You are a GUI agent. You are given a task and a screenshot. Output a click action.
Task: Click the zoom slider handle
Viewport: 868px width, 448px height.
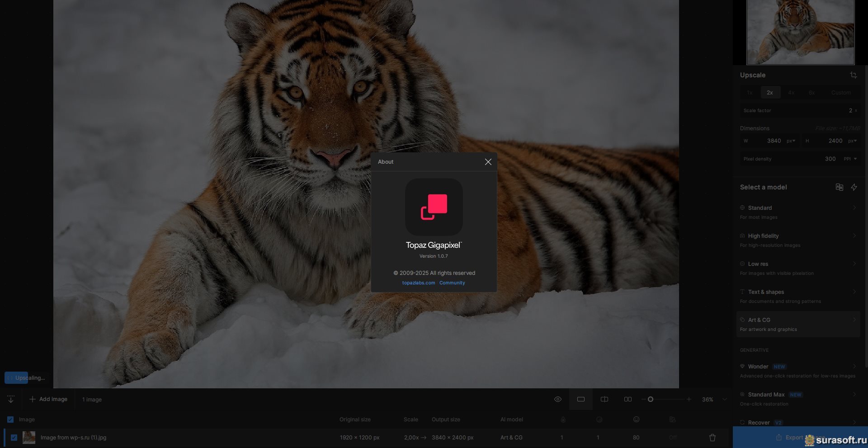click(651, 400)
